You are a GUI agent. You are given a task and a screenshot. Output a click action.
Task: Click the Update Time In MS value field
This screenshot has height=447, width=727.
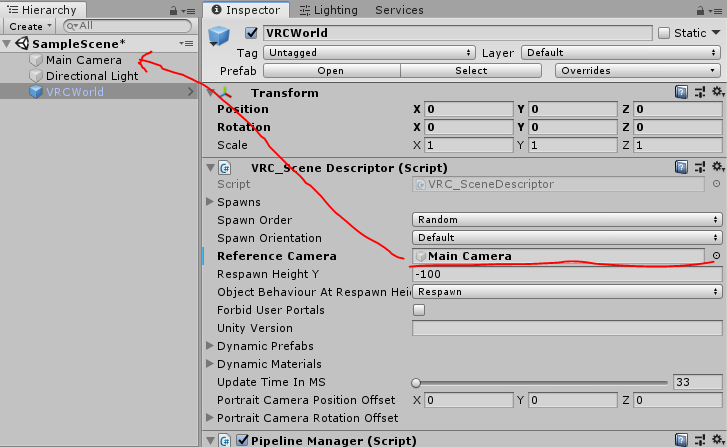coord(697,382)
